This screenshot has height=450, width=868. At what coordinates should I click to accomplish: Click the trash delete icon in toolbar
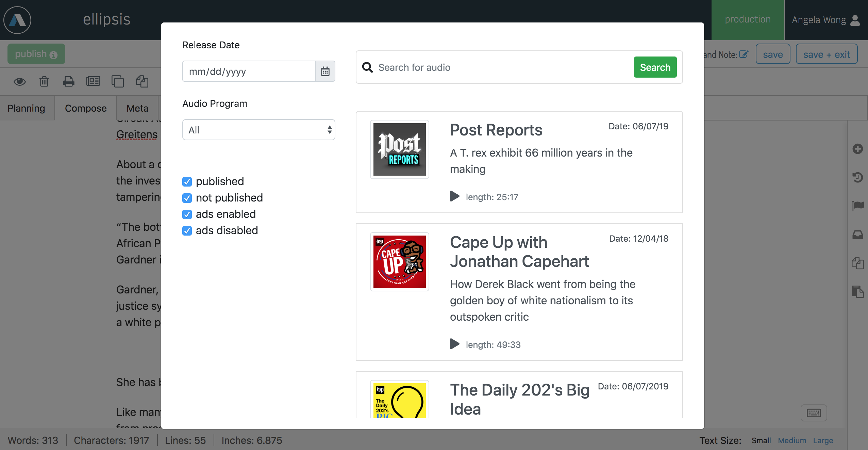(x=44, y=81)
